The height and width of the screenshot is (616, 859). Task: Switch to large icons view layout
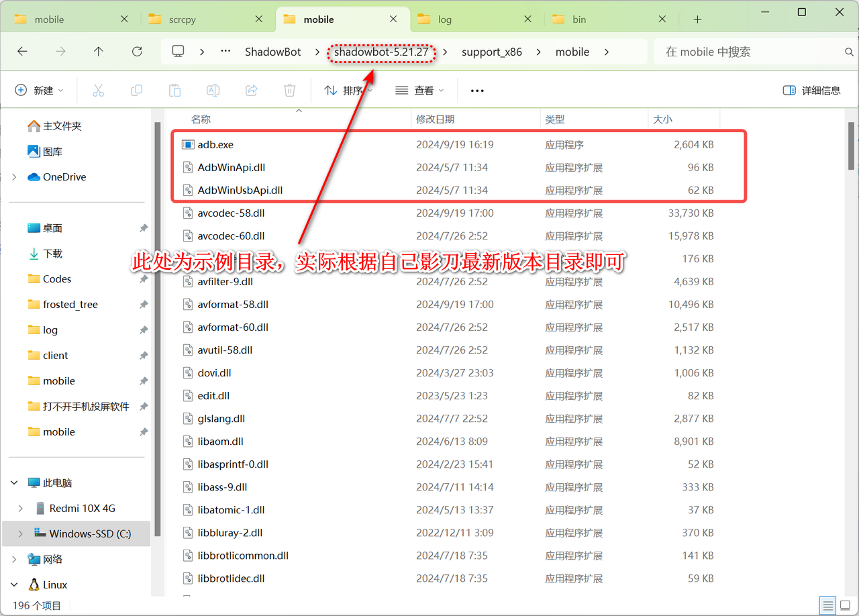click(845, 604)
